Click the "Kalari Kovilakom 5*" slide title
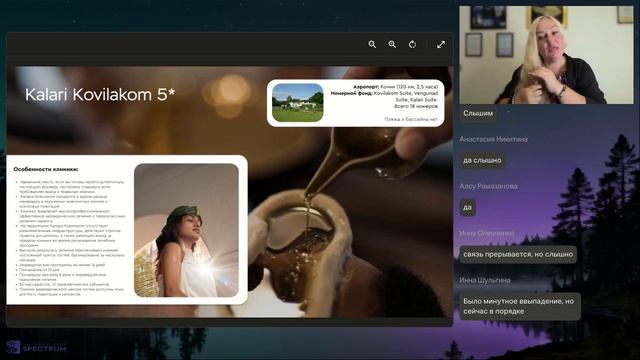 (100, 95)
